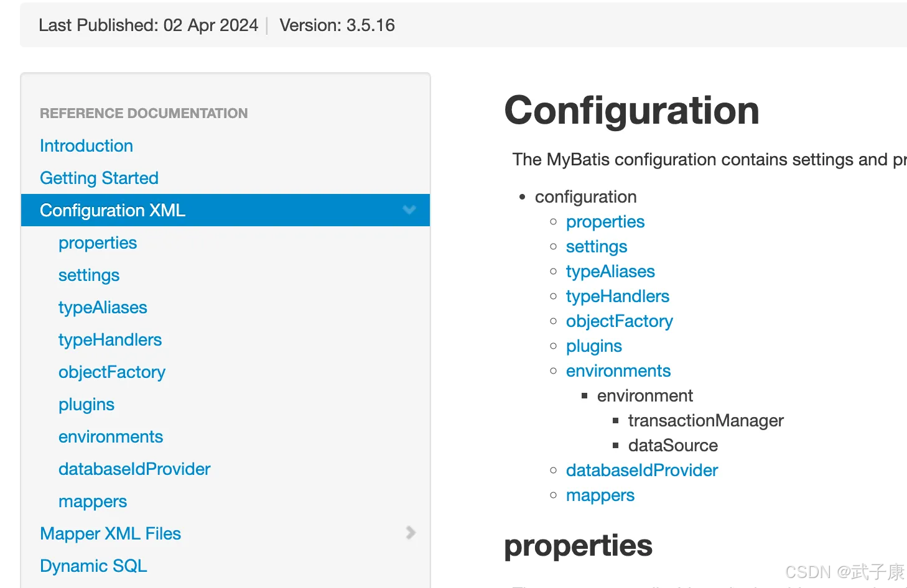Viewport: 907px width, 588px height.
Task: Go to mappers in the sidebar
Action: [x=93, y=502]
